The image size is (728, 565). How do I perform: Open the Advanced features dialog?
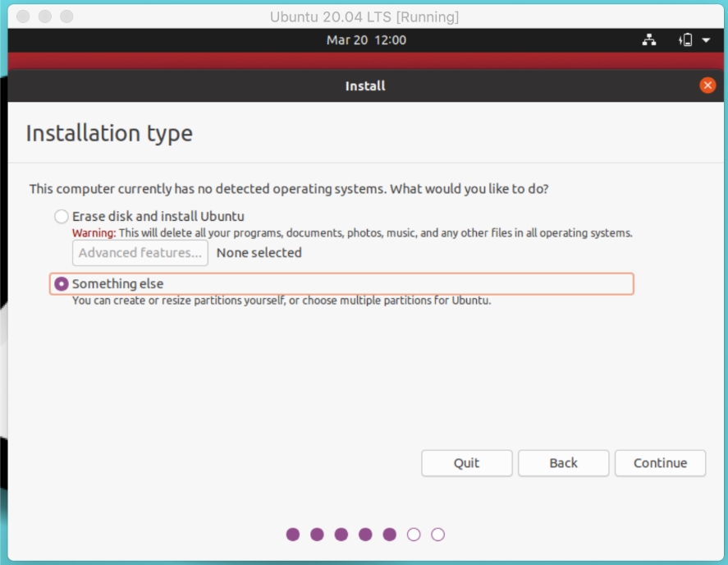[x=140, y=253]
